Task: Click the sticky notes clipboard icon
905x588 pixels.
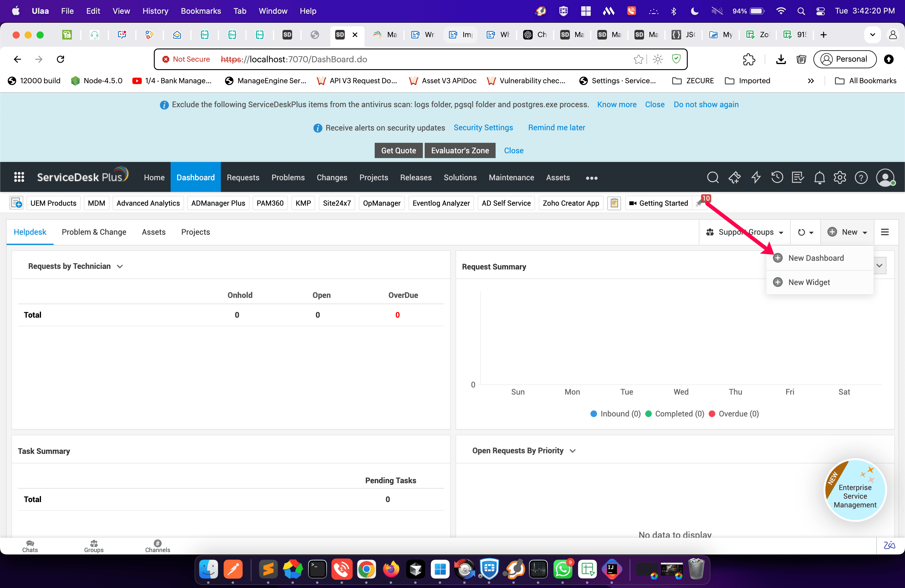Action: (614, 203)
